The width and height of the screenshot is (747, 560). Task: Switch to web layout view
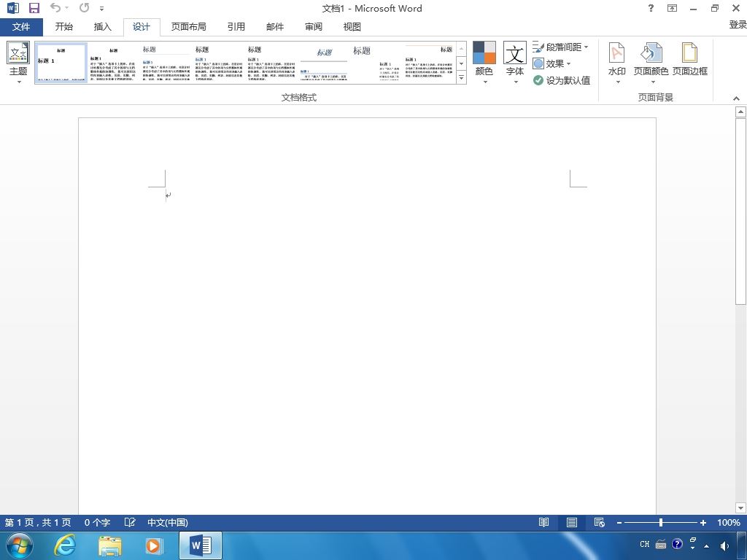600,522
